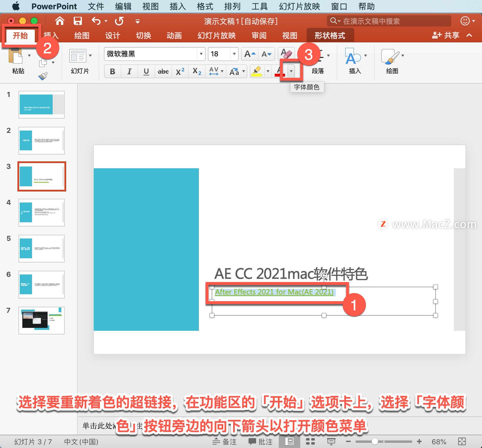Toggle Underline formatting

point(146,71)
